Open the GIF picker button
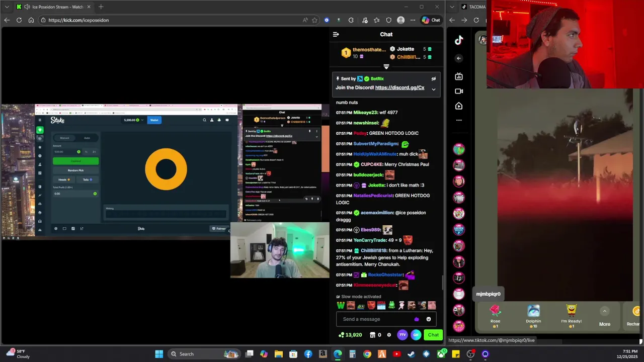Viewport: 644px width, 362px height. [x=416, y=335]
